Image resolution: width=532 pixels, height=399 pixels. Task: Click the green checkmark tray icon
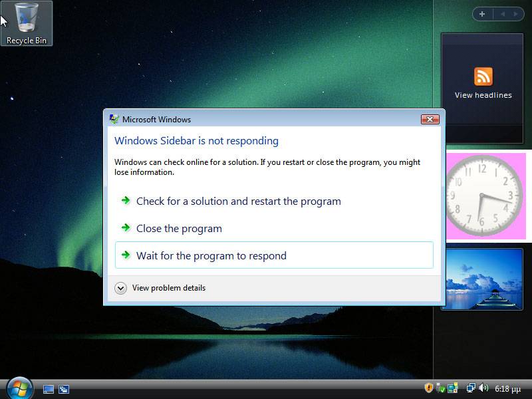(x=441, y=389)
